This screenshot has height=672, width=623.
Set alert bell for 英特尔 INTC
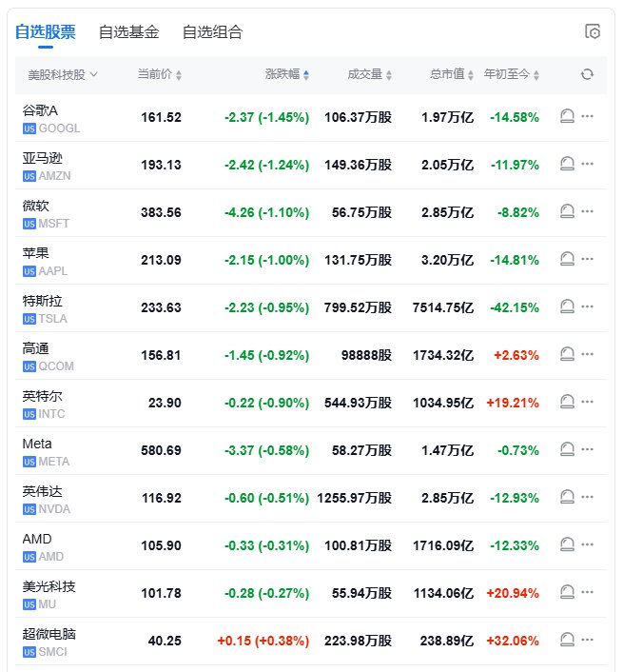tap(567, 402)
